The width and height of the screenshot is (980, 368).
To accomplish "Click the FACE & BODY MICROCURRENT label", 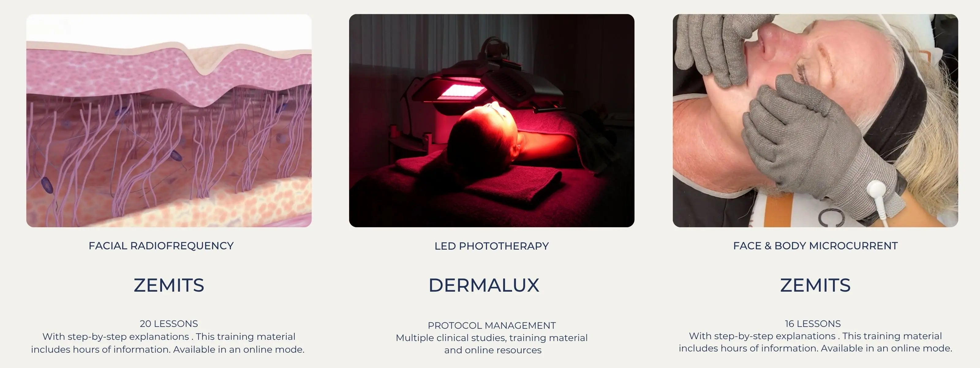I will (x=815, y=246).
